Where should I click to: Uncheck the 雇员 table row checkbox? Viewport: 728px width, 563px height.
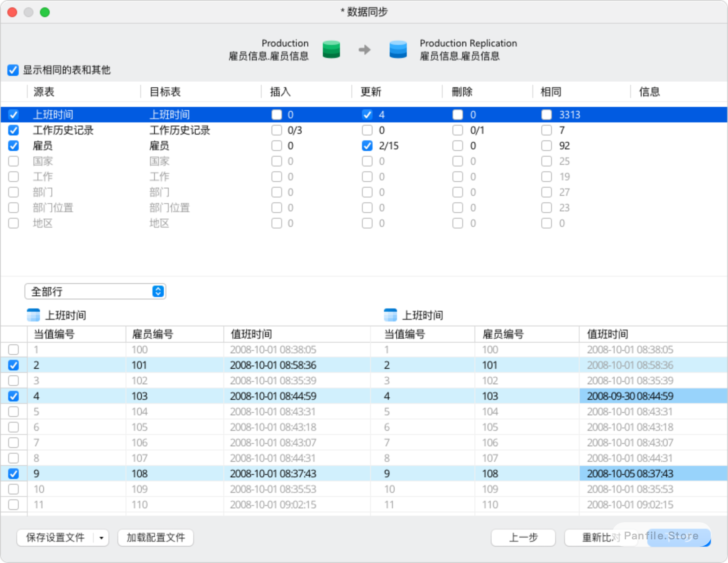pyautogui.click(x=13, y=146)
